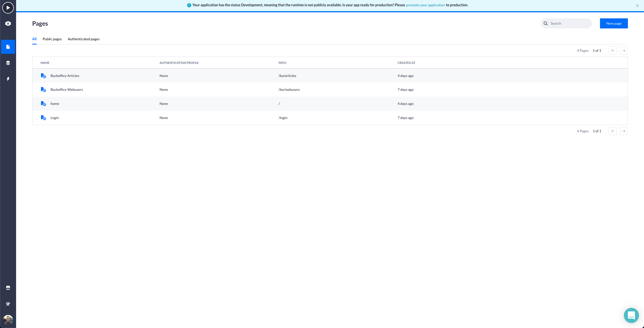Follow the promote your application link
This screenshot has height=328, width=644.
click(425, 5)
